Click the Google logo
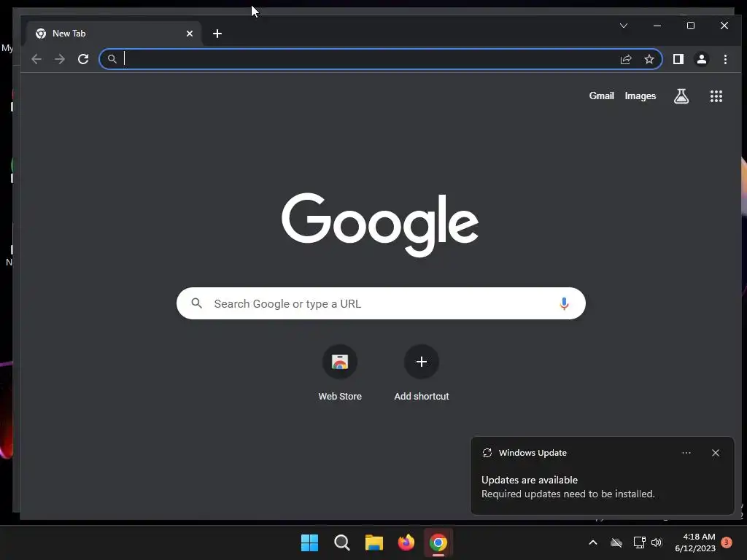 379,224
